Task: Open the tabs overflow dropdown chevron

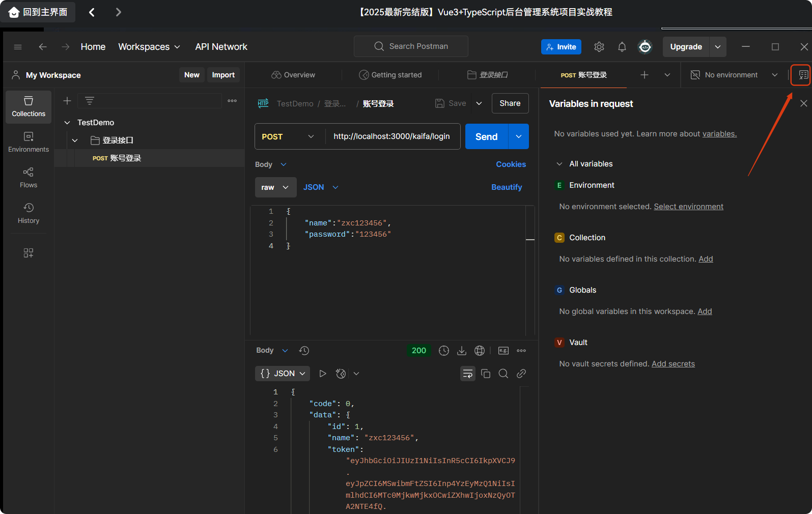Action: (x=667, y=75)
